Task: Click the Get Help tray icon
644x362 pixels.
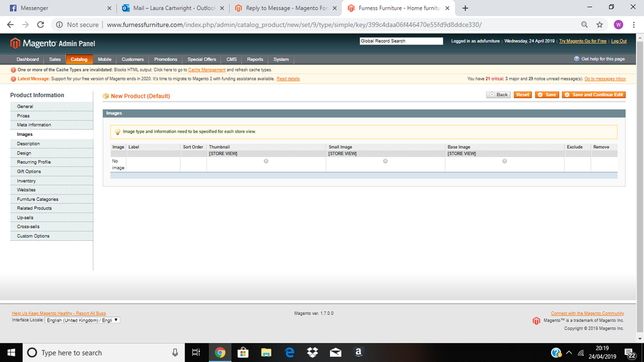Action: tap(556, 352)
